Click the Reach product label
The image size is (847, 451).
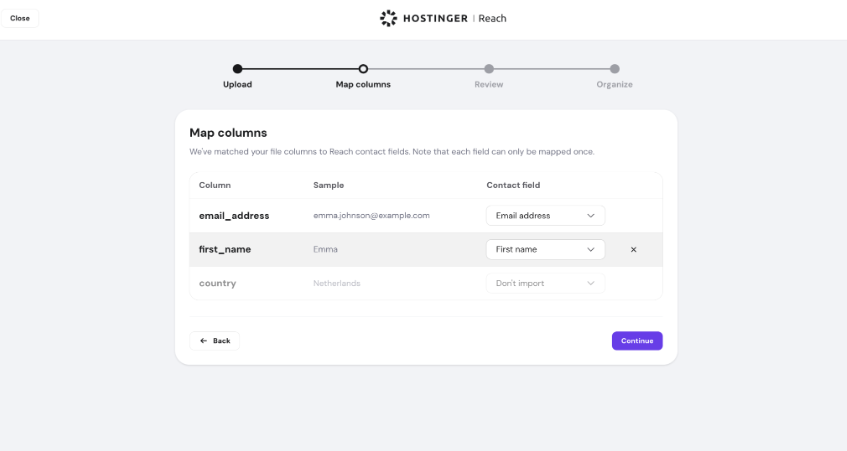(492, 18)
